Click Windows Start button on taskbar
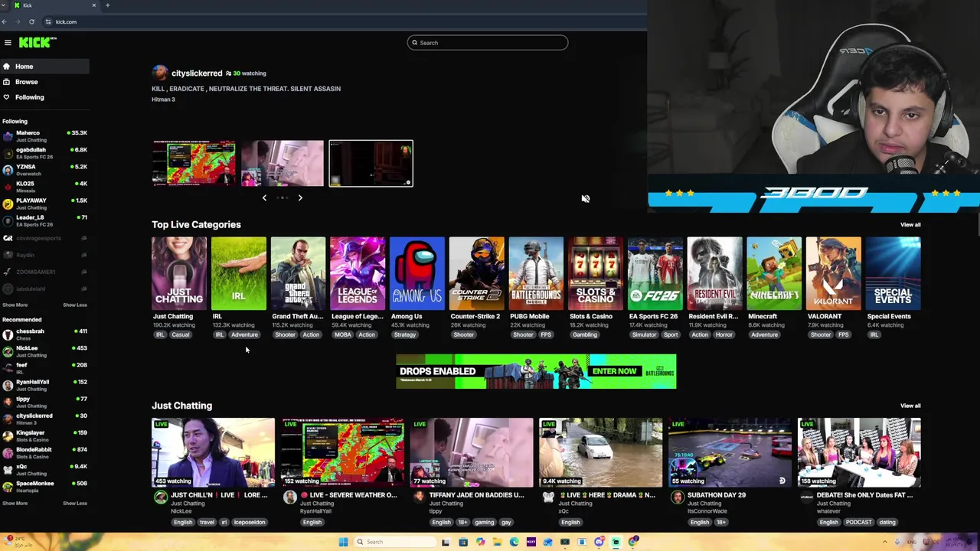This screenshot has height=551, width=980. pyautogui.click(x=343, y=542)
